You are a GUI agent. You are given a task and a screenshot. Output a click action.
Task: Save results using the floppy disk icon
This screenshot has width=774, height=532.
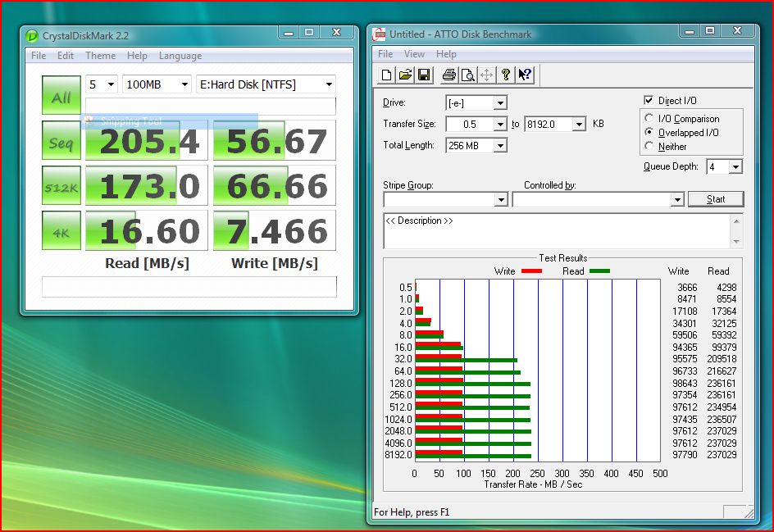[424, 75]
